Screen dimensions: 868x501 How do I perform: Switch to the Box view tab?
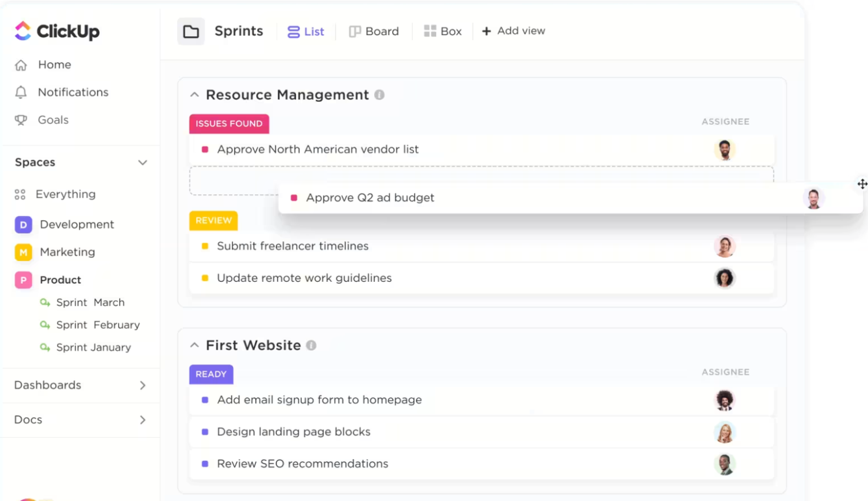443,32
